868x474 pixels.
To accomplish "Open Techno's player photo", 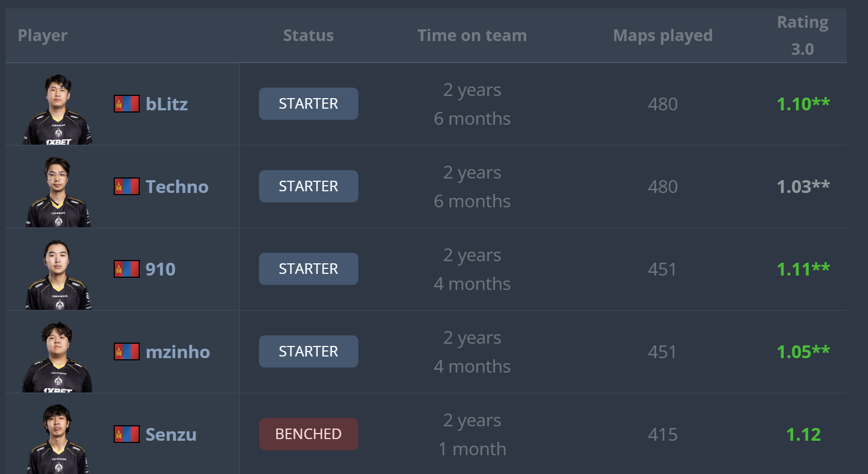I will 58,192.
